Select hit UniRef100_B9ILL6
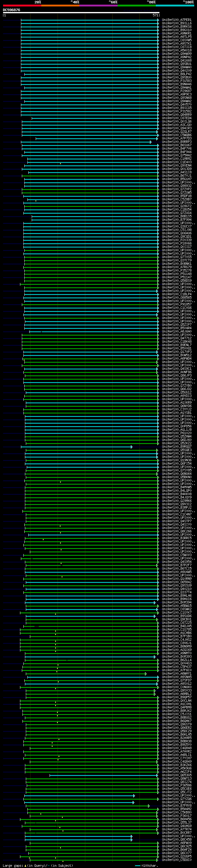This screenshot has height=868, width=197. tap(177, 23)
